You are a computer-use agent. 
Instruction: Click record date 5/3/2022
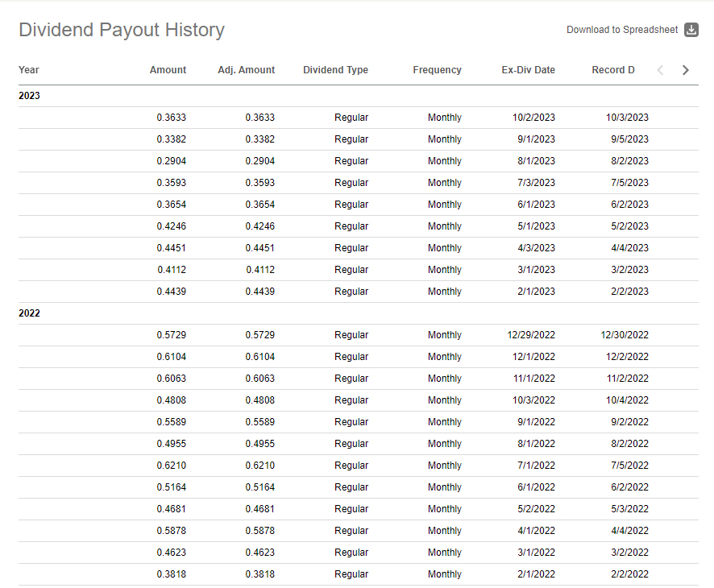point(629,509)
